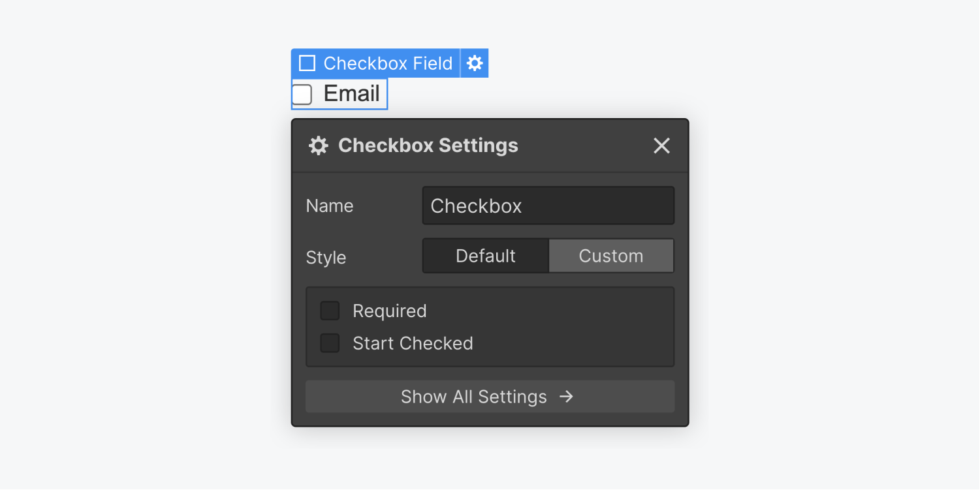Viewport: 980px width, 490px height.
Task: Click arrow icon on Show All Settings
Action: [566, 397]
